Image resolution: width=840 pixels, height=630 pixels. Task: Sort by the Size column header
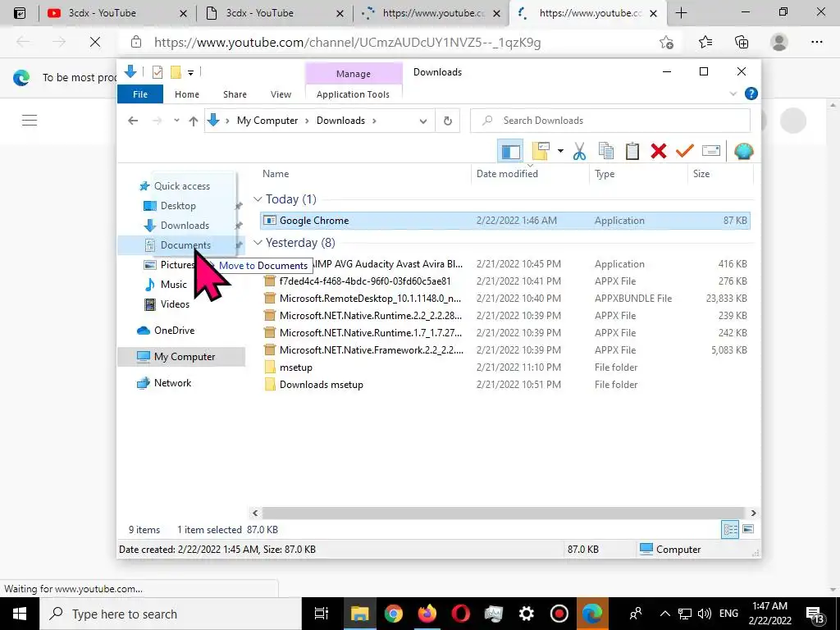(x=701, y=174)
